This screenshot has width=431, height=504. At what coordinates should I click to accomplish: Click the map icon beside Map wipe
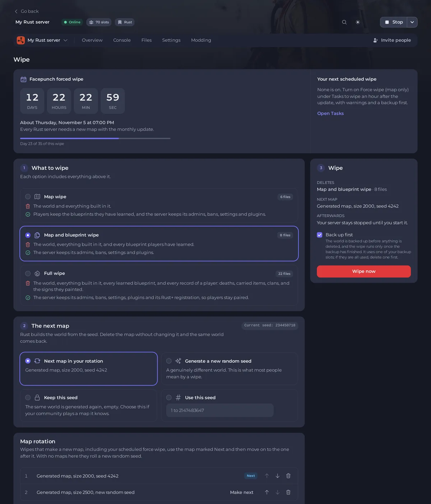pyautogui.click(x=37, y=197)
